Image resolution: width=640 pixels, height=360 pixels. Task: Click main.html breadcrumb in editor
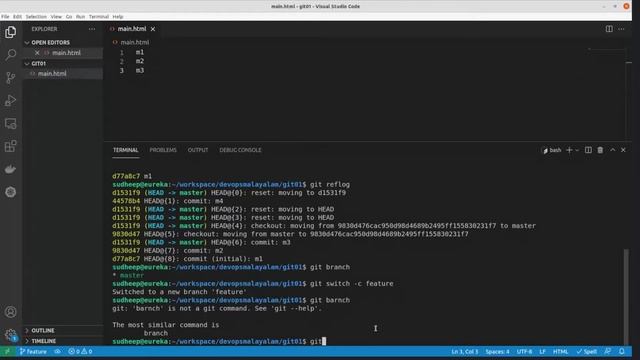(x=134, y=42)
